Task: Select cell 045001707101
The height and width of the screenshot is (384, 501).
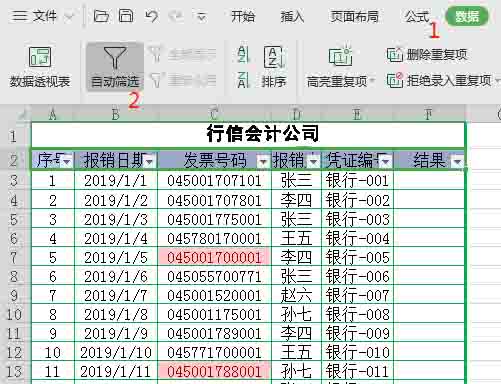Action: [214, 181]
